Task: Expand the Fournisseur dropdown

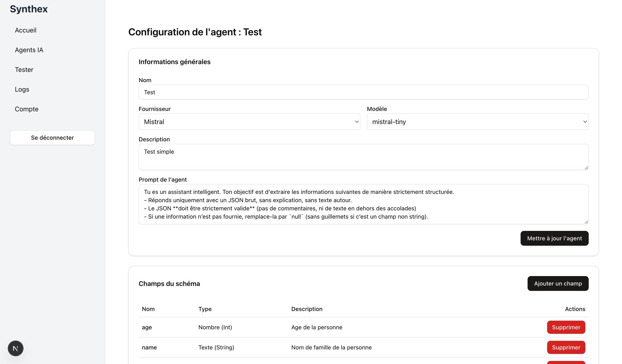Action: [249, 122]
